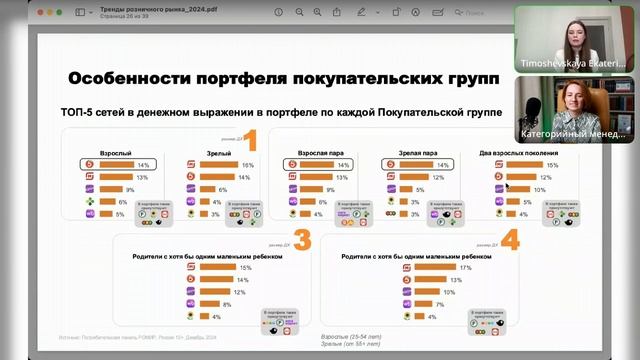Click additional retailers box under Зрелая пара
This screenshot has height=360, width=640.
pos(446,213)
